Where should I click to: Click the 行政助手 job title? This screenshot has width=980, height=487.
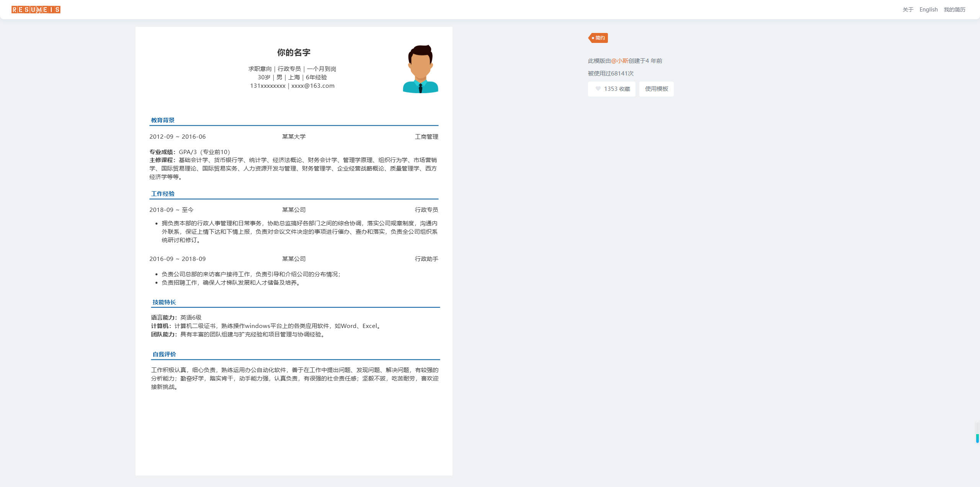(426, 259)
